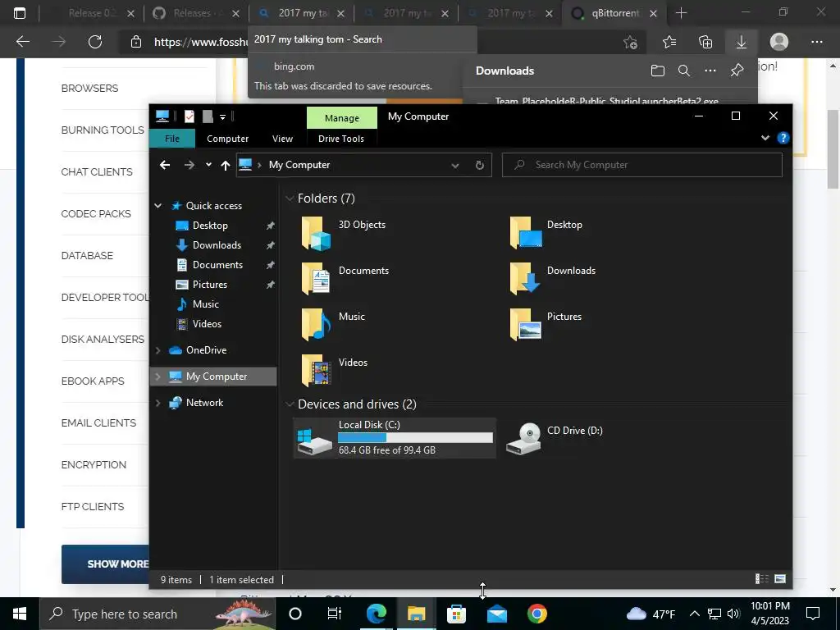The image size is (840, 630).
Task: Expand the Network tree node
Action: (158, 403)
